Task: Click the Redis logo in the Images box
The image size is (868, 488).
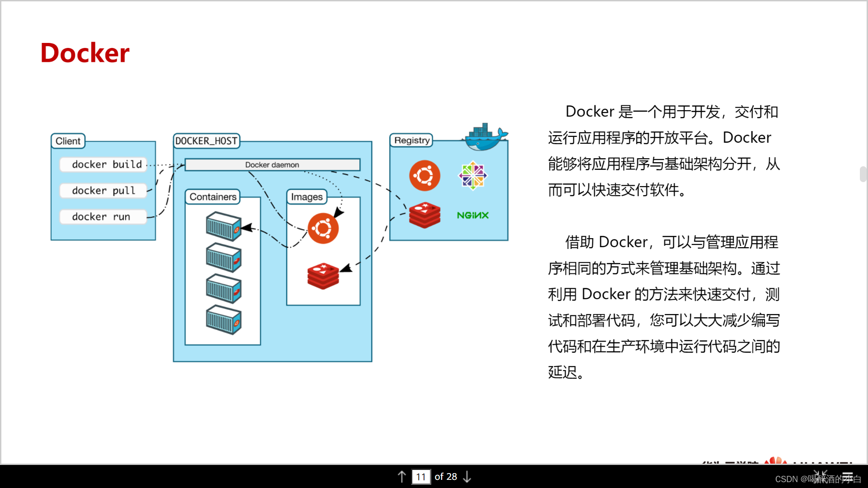Action: (323, 276)
